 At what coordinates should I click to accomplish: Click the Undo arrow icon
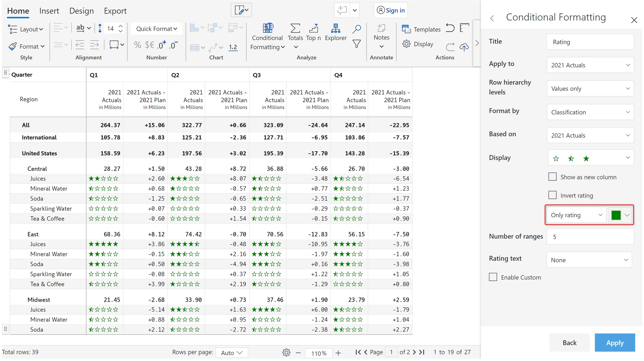coord(450,28)
